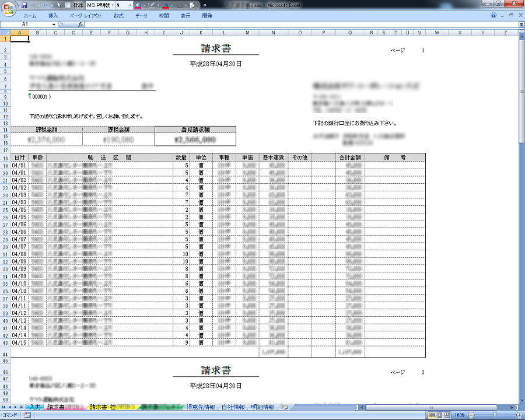Click the Office button

click(x=8, y=8)
